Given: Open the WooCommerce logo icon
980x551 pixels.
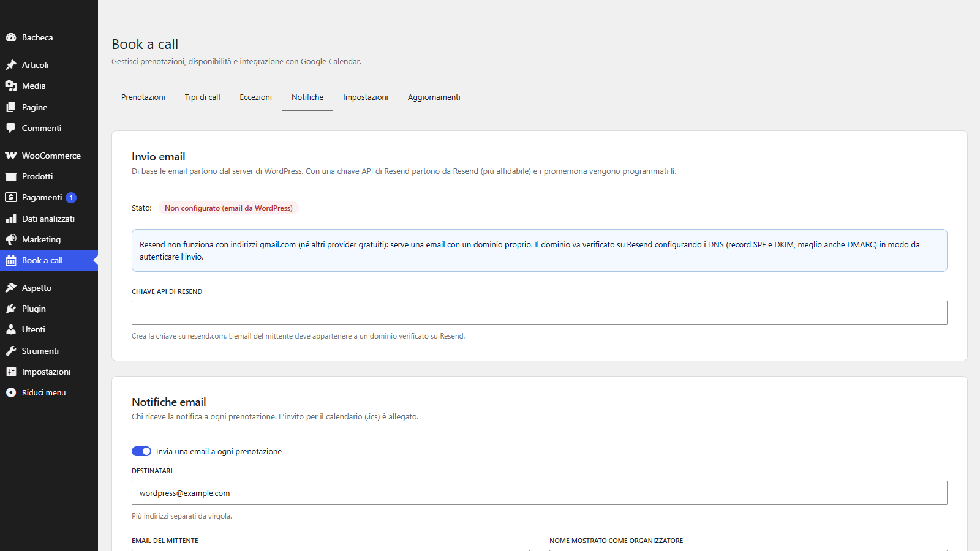Looking at the screenshot, I should [11, 156].
